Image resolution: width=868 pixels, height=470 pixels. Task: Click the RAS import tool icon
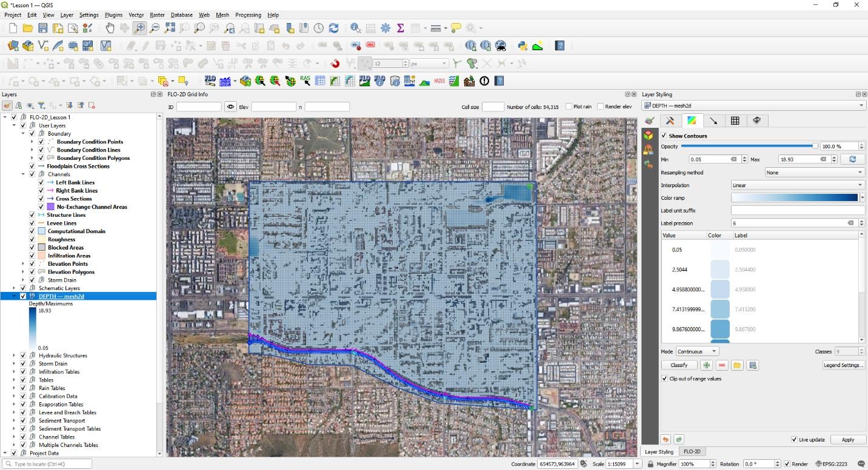[x=305, y=81]
